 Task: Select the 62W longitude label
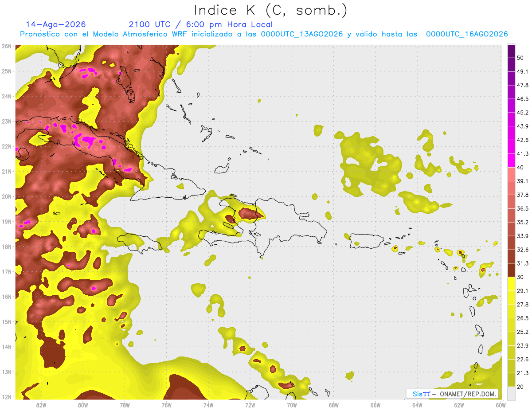click(x=458, y=405)
